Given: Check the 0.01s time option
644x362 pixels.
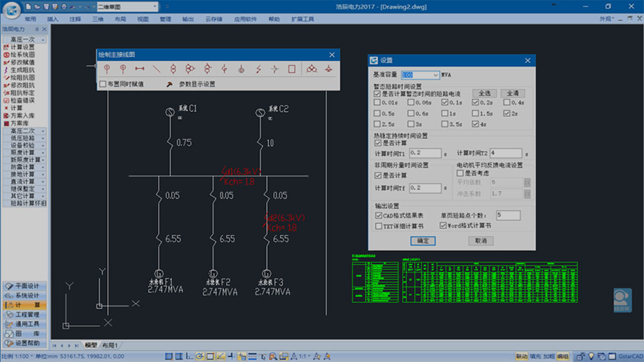Looking at the screenshot, I should point(377,103).
